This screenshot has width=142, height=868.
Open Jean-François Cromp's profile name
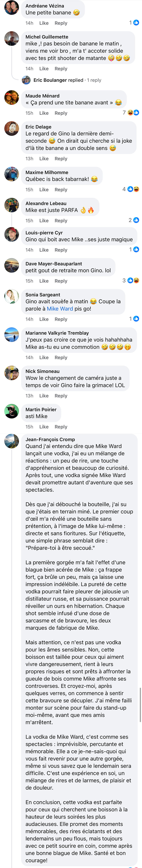(50, 439)
